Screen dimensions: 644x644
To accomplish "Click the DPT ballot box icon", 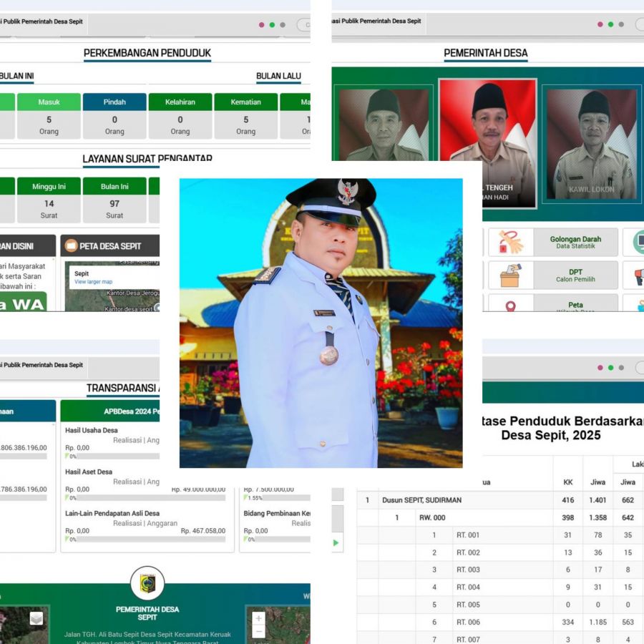I will coord(510,275).
